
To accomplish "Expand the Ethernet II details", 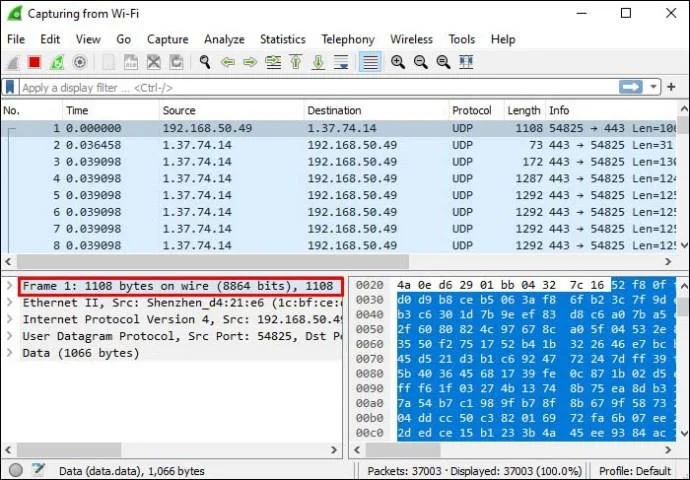I will coord(9,303).
